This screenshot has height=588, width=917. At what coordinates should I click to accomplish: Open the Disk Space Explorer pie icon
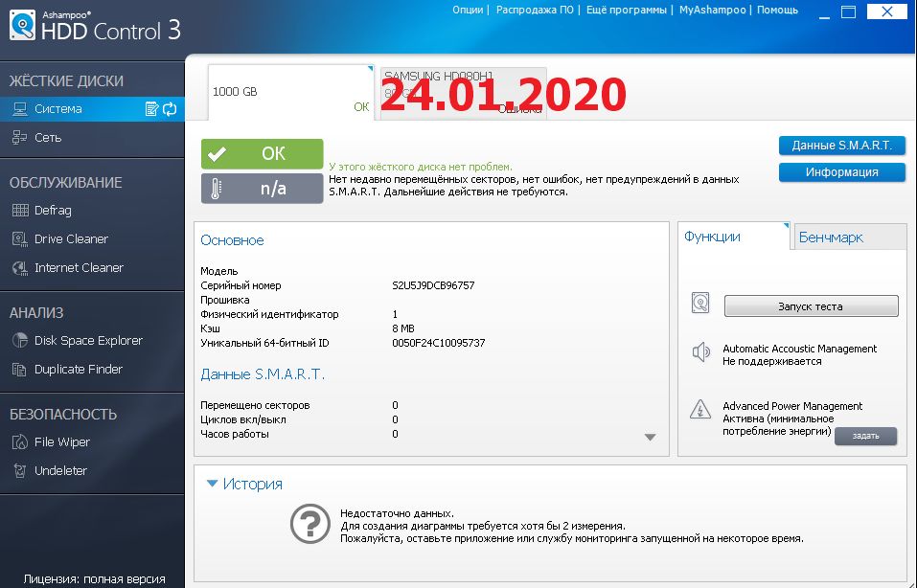pos(20,340)
